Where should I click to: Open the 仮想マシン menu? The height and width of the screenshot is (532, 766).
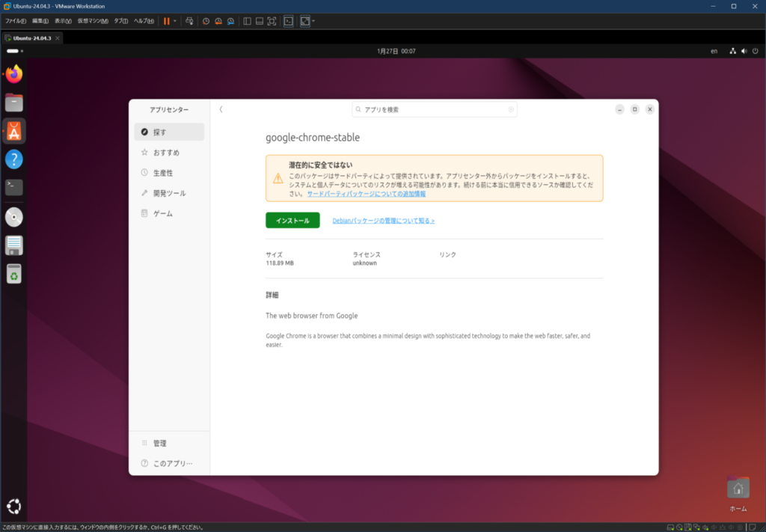(x=93, y=21)
